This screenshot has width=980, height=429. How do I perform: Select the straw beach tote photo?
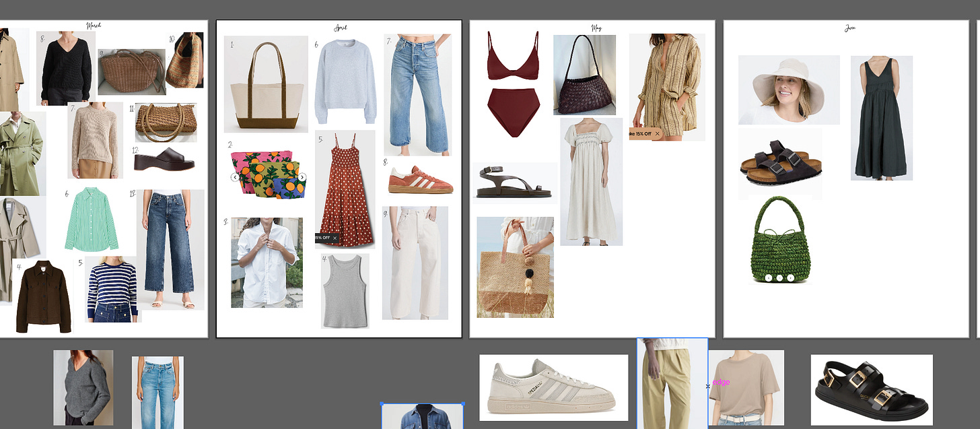516,267
